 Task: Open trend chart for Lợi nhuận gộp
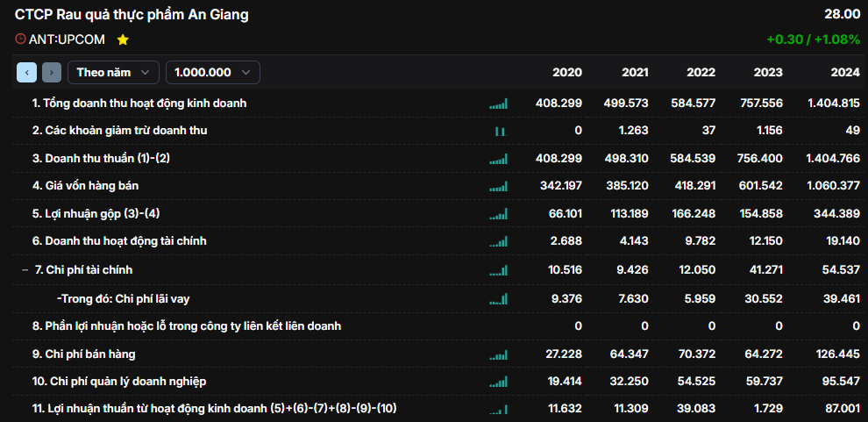(x=499, y=214)
